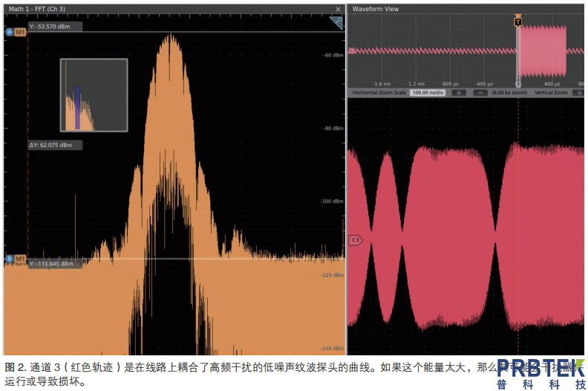Click the M1 badge next to cursor A
Viewport: 588px width, 391px height.
tap(20, 32)
